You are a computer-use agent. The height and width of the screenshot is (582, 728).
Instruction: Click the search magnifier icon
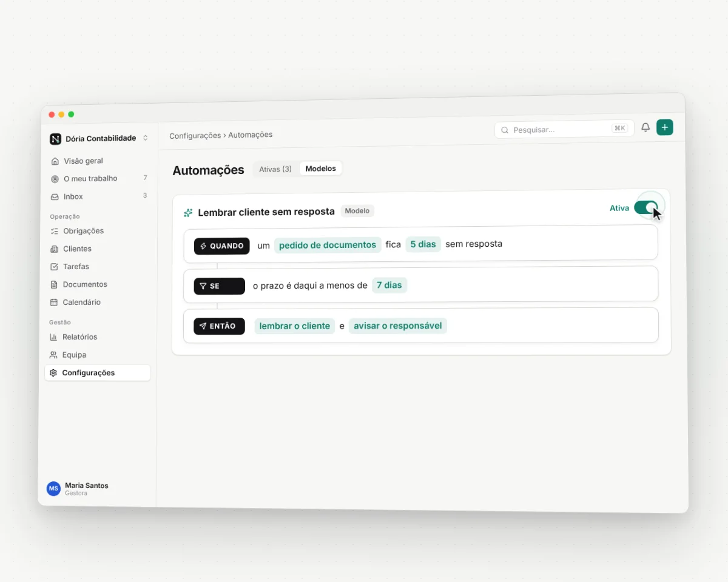click(x=505, y=130)
